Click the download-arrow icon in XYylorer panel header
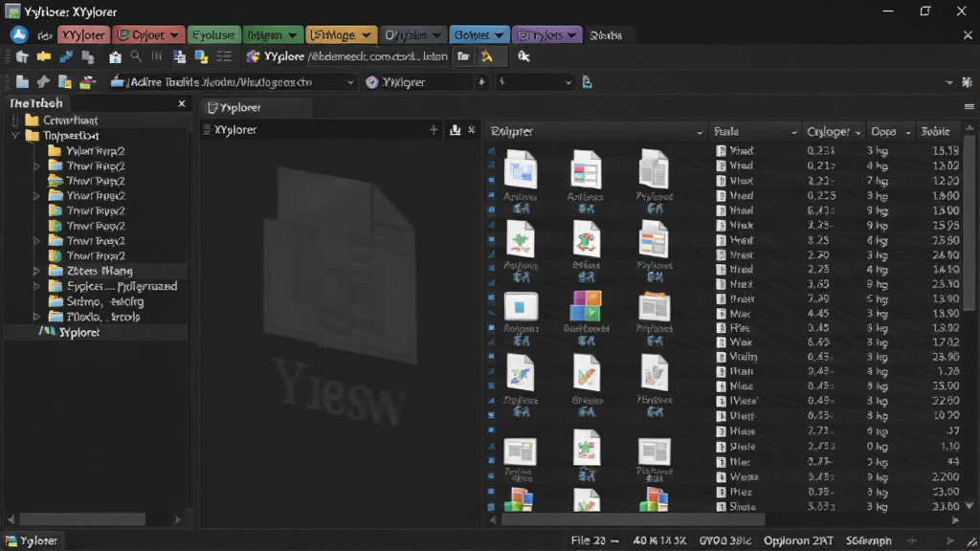This screenshot has width=980, height=551. pyautogui.click(x=455, y=130)
